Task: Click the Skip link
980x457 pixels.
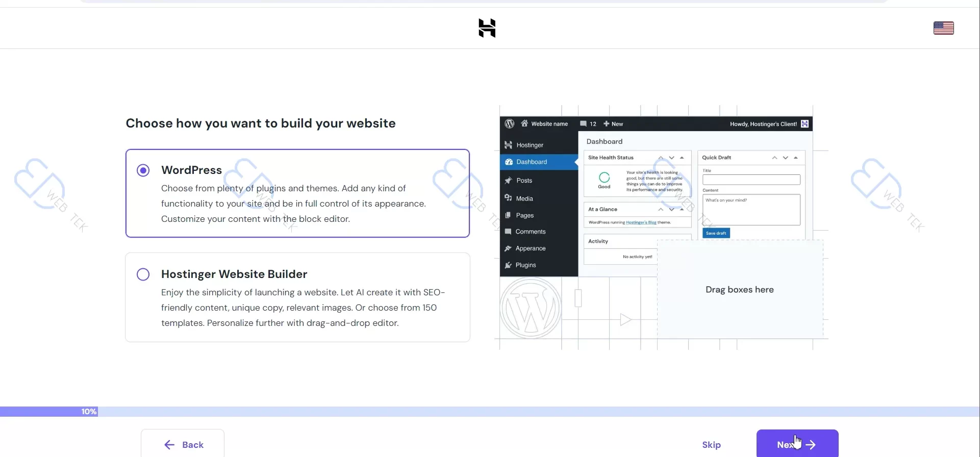Action: point(711,445)
